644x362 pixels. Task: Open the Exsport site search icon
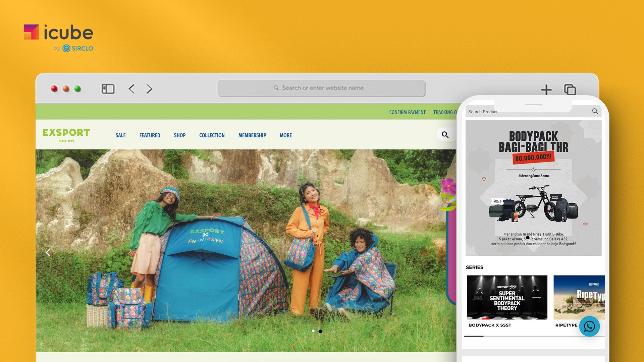tap(445, 135)
